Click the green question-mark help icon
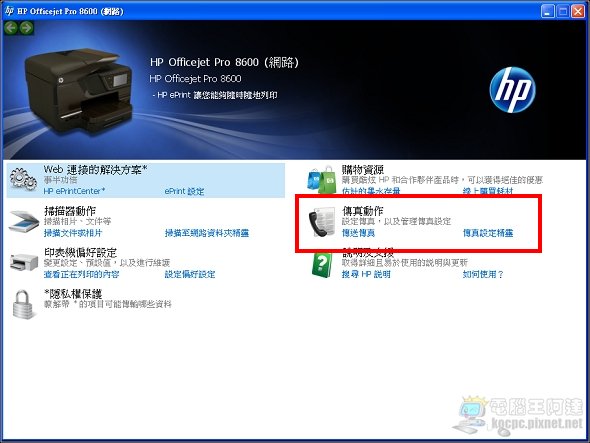This screenshot has height=443, width=590. click(322, 265)
